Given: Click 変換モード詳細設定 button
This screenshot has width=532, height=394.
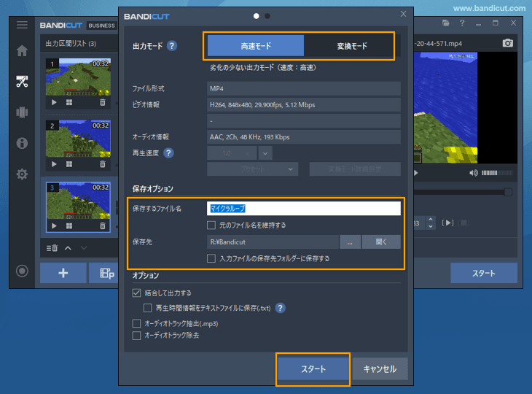Looking at the screenshot, I should 355,169.
